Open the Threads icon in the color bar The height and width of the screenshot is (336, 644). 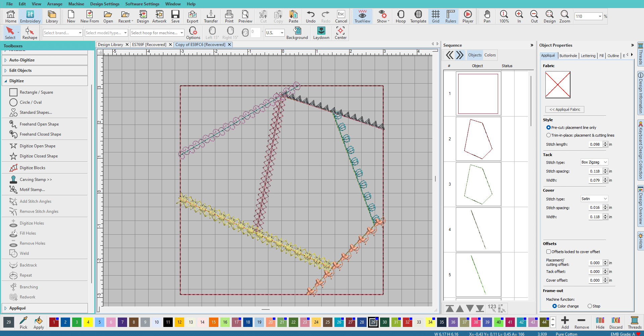point(634,323)
